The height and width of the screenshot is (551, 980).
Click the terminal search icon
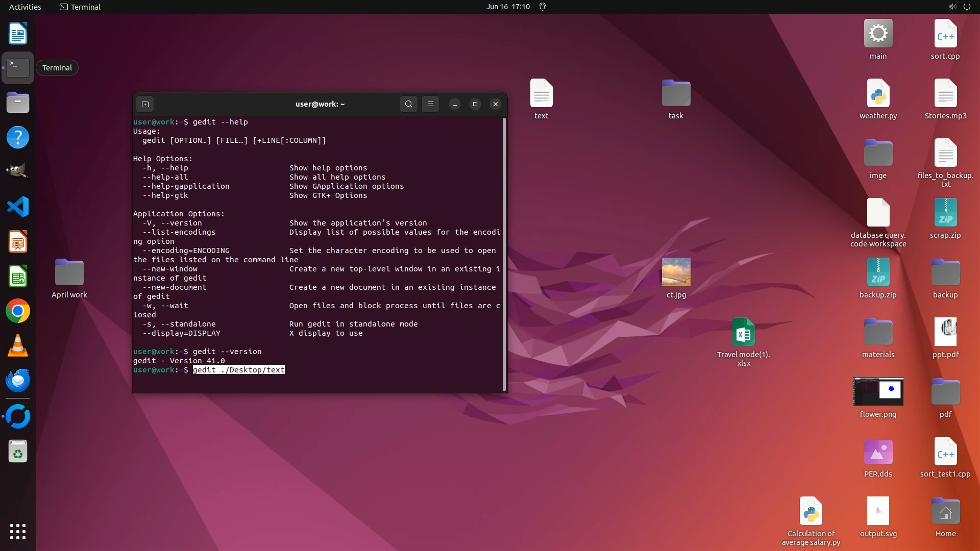[x=408, y=104]
